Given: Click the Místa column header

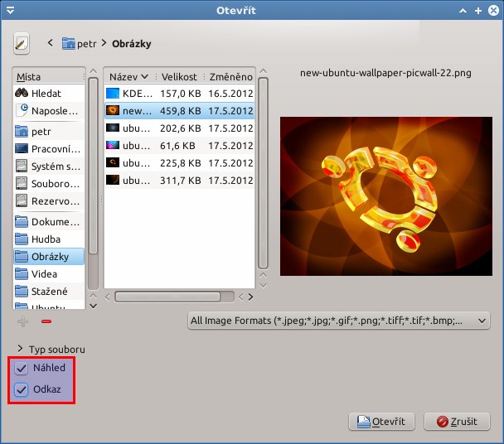Looking at the screenshot, I should tap(49, 76).
